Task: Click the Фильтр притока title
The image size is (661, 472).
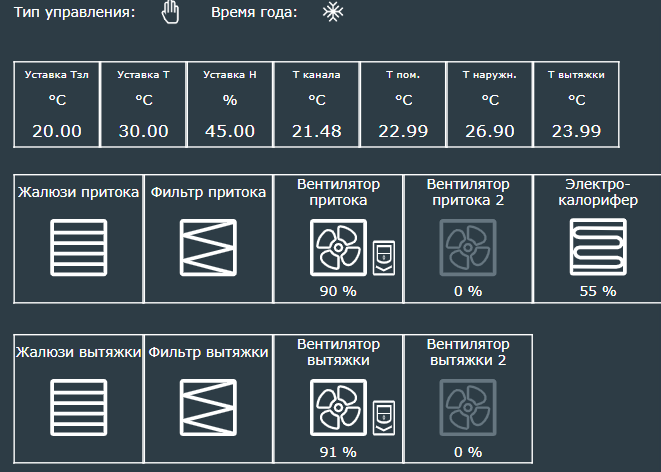Action: (x=208, y=192)
